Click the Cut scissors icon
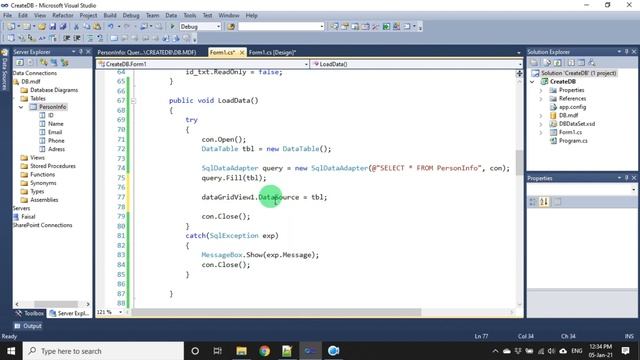The height and width of the screenshot is (360, 640). (x=76, y=27)
